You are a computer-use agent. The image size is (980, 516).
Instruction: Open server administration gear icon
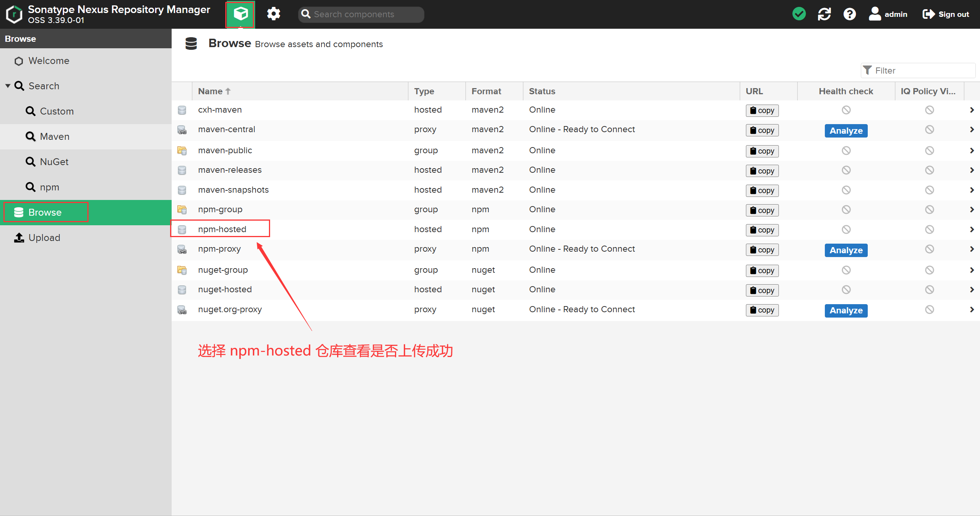click(x=274, y=14)
